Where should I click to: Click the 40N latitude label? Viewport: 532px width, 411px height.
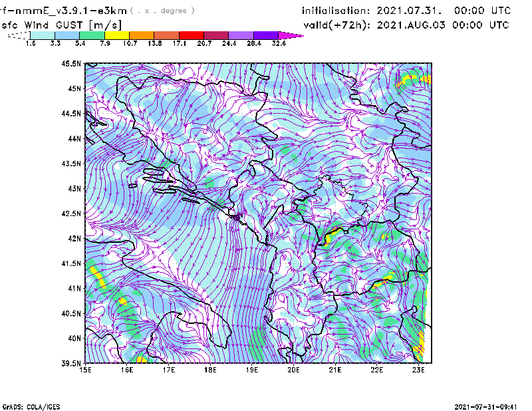pyautogui.click(x=74, y=339)
